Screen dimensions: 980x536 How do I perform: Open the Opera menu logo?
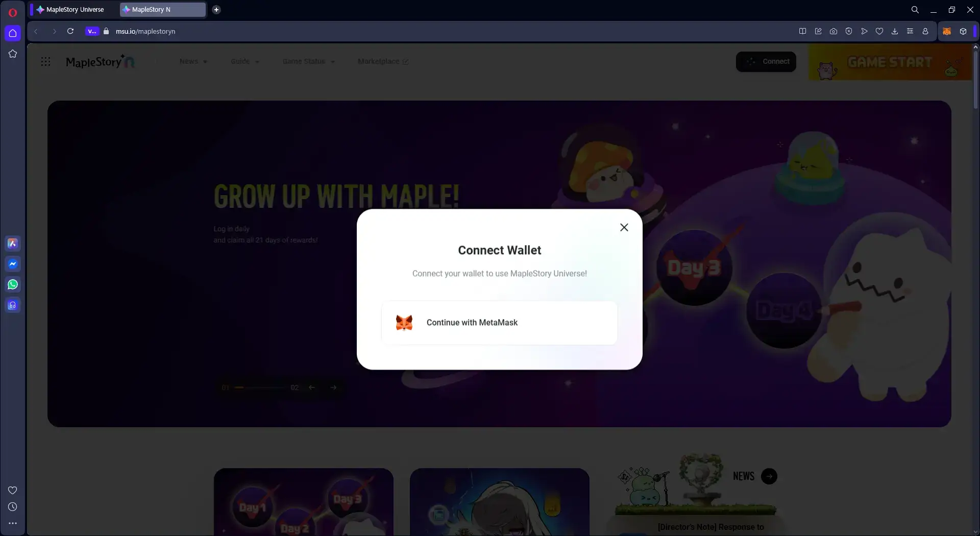[x=13, y=12]
